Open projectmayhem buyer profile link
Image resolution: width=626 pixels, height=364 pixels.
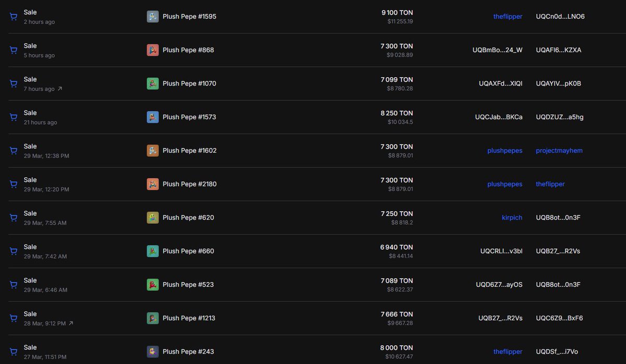pyautogui.click(x=559, y=151)
